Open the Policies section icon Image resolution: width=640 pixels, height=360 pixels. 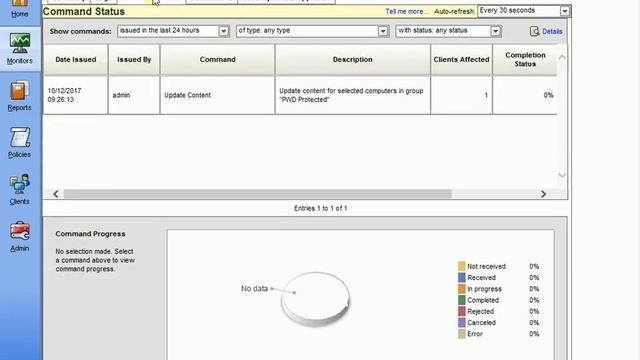click(x=20, y=137)
